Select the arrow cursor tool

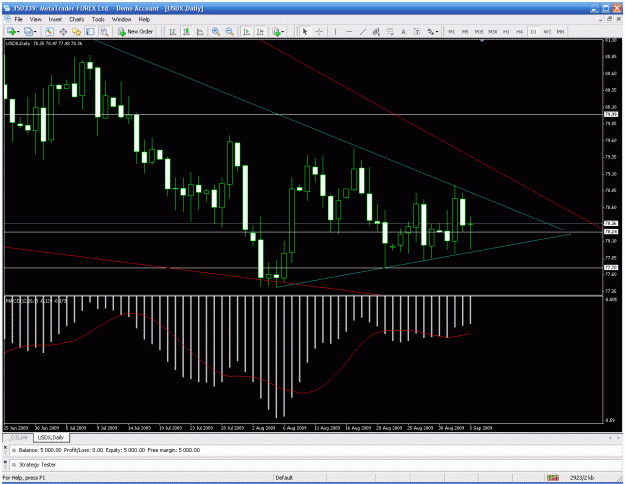[305, 31]
